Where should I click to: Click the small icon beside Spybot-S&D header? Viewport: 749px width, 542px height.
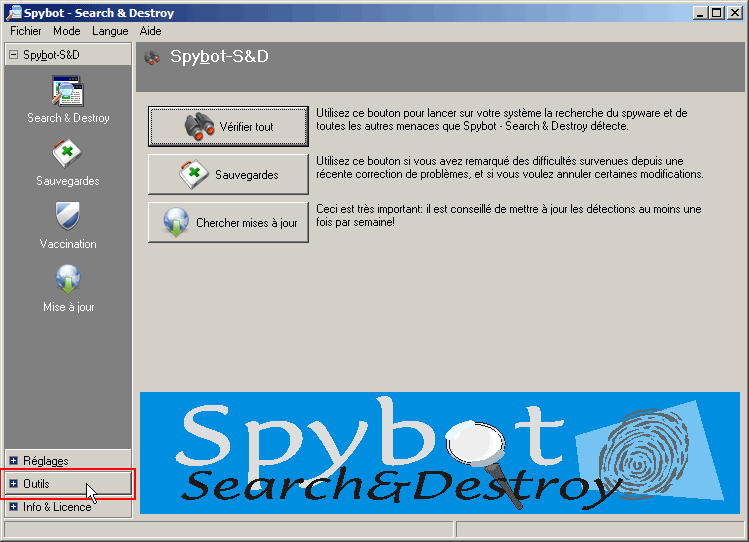(x=152, y=58)
